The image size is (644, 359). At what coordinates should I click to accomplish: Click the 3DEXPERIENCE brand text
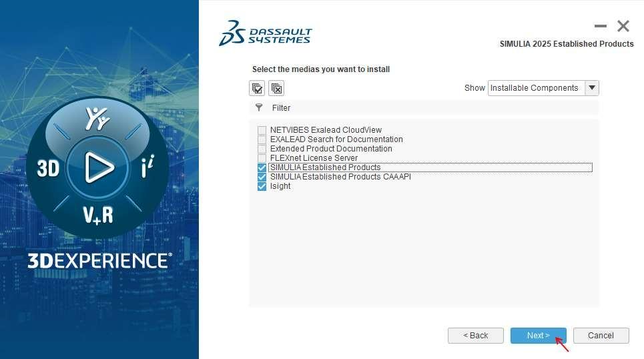(x=99, y=261)
